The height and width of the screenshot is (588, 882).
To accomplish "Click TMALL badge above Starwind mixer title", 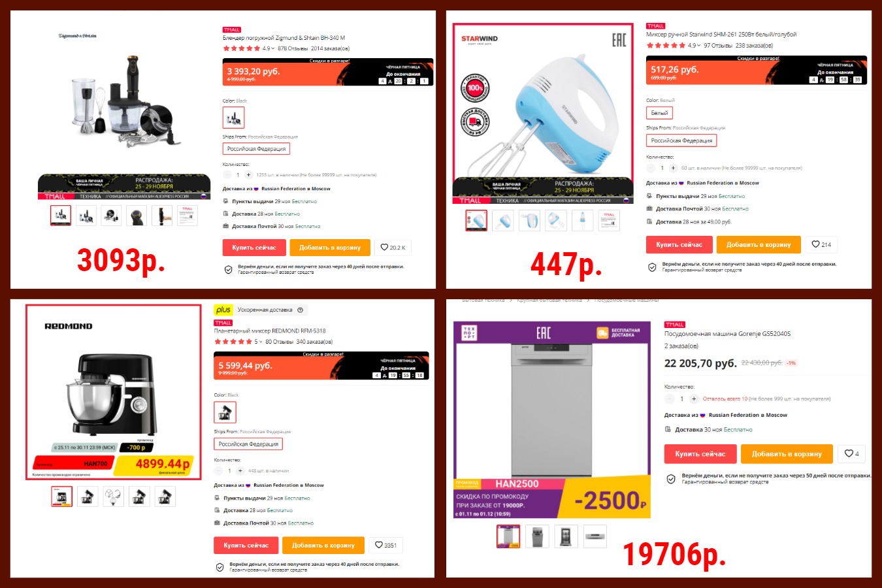I will coord(655,26).
